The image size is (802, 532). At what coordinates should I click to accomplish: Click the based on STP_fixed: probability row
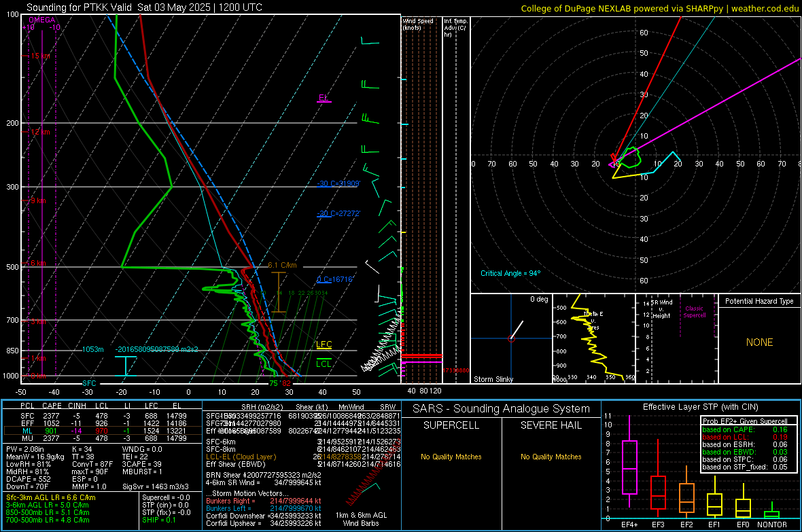coord(745,467)
